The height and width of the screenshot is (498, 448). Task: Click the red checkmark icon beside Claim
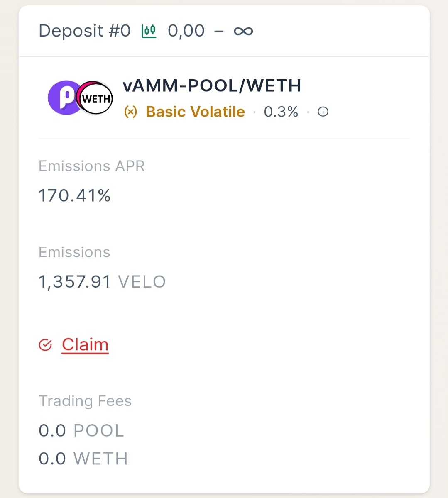[x=45, y=345]
